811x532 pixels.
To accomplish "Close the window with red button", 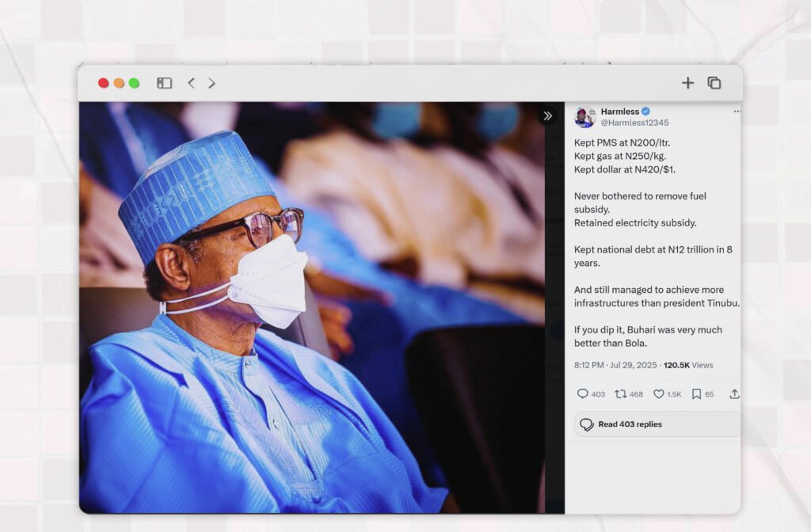I will click(104, 82).
